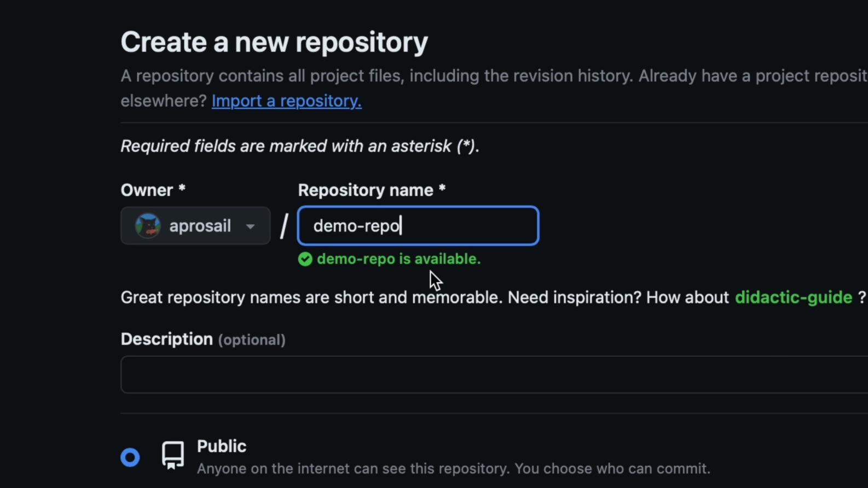This screenshot has width=868, height=488.
Task: Click the 'Create a new repository' heading
Action: point(274,42)
